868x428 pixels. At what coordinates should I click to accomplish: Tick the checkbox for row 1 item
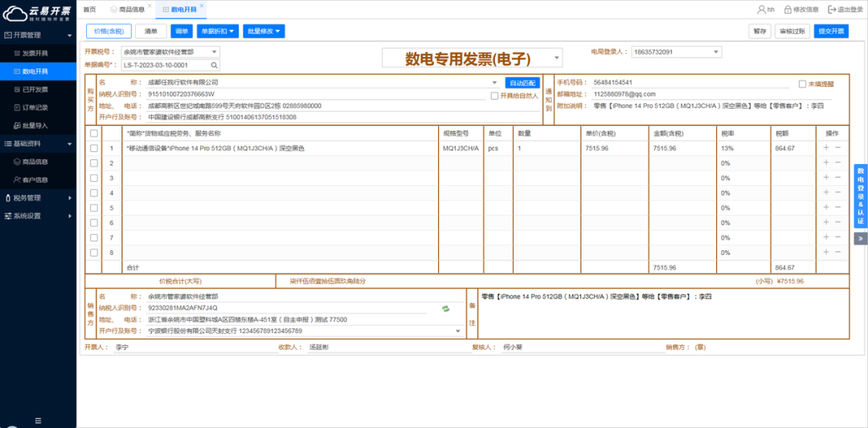[x=94, y=148]
